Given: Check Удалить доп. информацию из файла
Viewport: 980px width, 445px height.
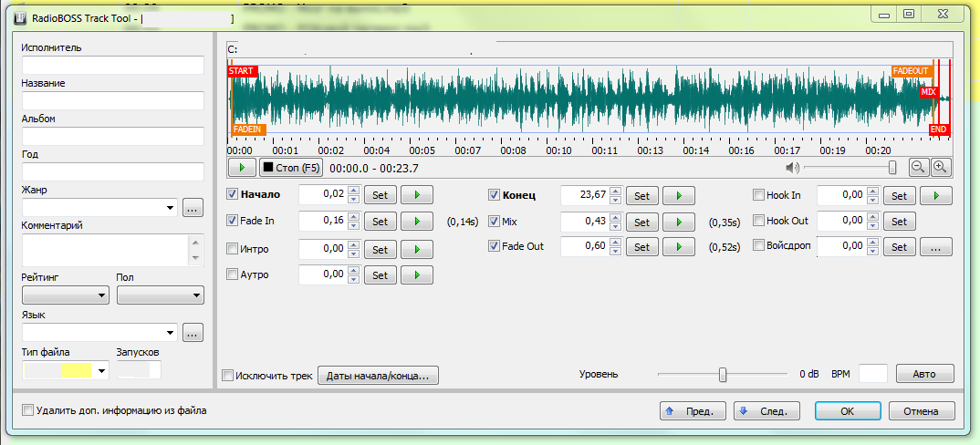Looking at the screenshot, I should coord(27,410).
